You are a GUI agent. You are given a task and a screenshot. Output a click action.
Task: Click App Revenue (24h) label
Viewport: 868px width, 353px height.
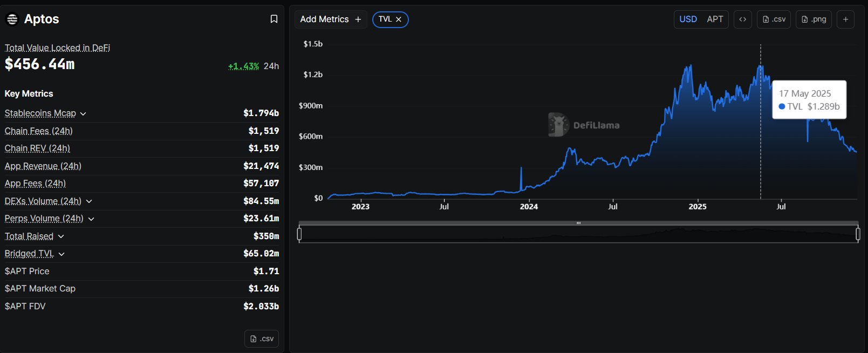click(43, 166)
